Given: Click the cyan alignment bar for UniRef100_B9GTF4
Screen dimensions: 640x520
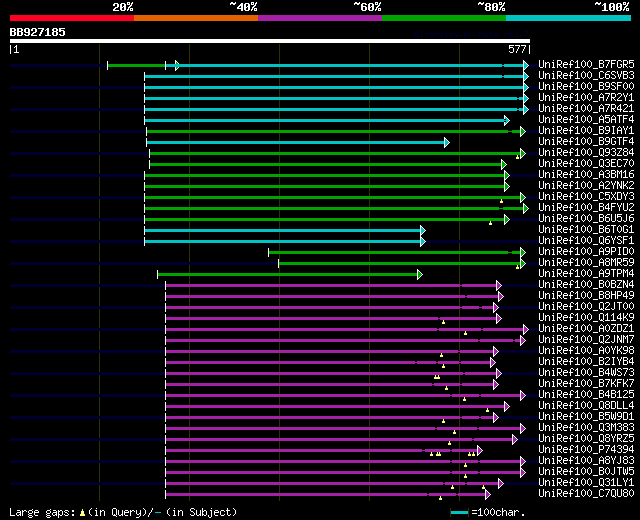Looking at the screenshot, I should 296,142.
